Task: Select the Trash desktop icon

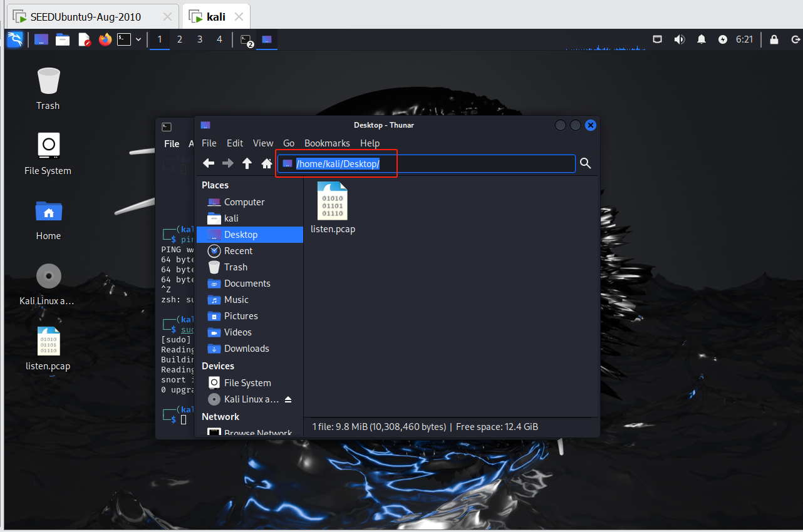Action: coord(48,89)
